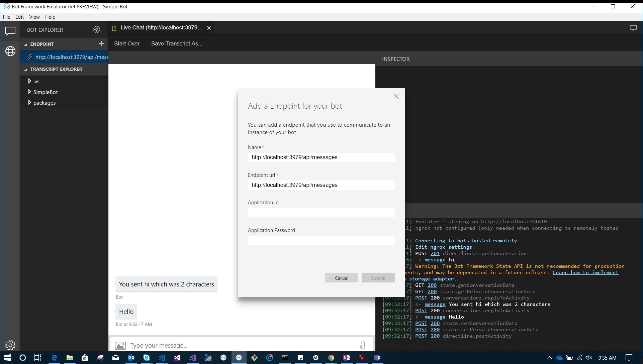Expand the SimpleBot folder
This screenshot has height=364, width=643.
pos(30,92)
